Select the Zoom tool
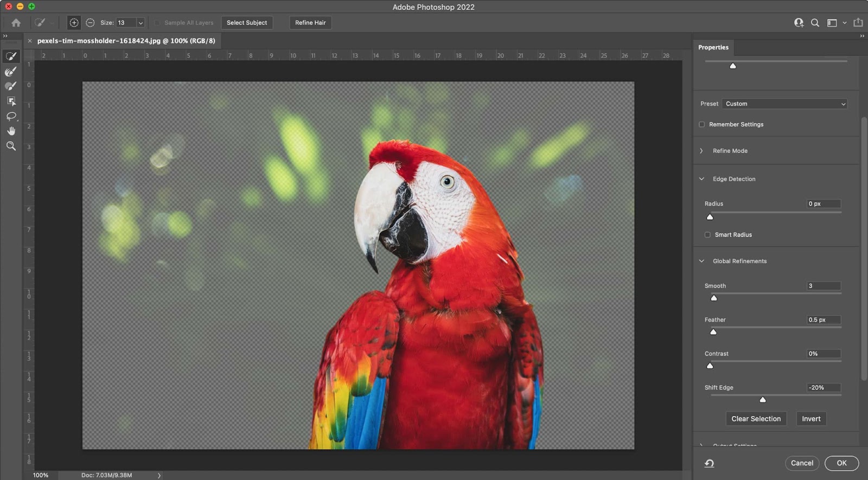Screen dimensions: 868x480 [11, 146]
